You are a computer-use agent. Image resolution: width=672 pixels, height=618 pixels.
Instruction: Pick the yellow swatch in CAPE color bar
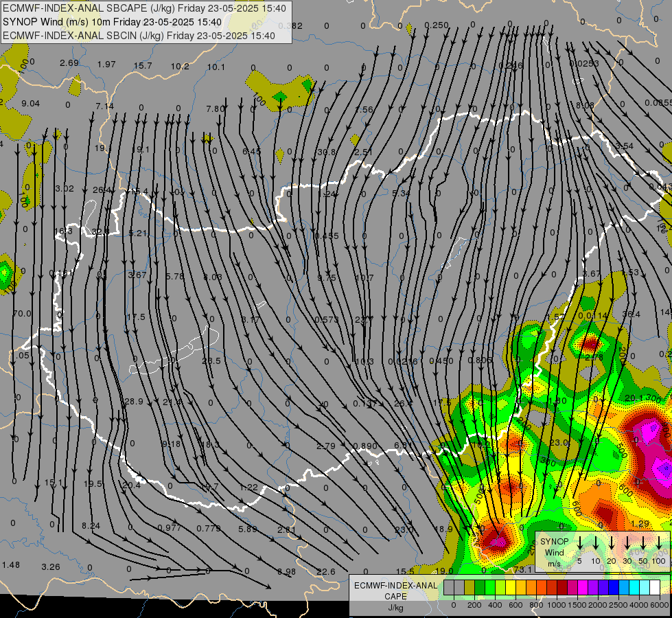(x=511, y=588)
